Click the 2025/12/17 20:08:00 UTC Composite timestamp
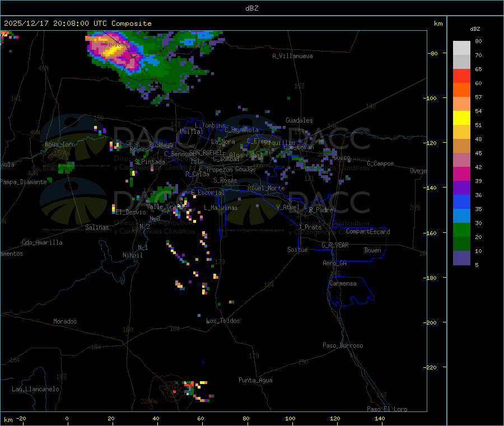The image size is (504, 426). (77, 24)
